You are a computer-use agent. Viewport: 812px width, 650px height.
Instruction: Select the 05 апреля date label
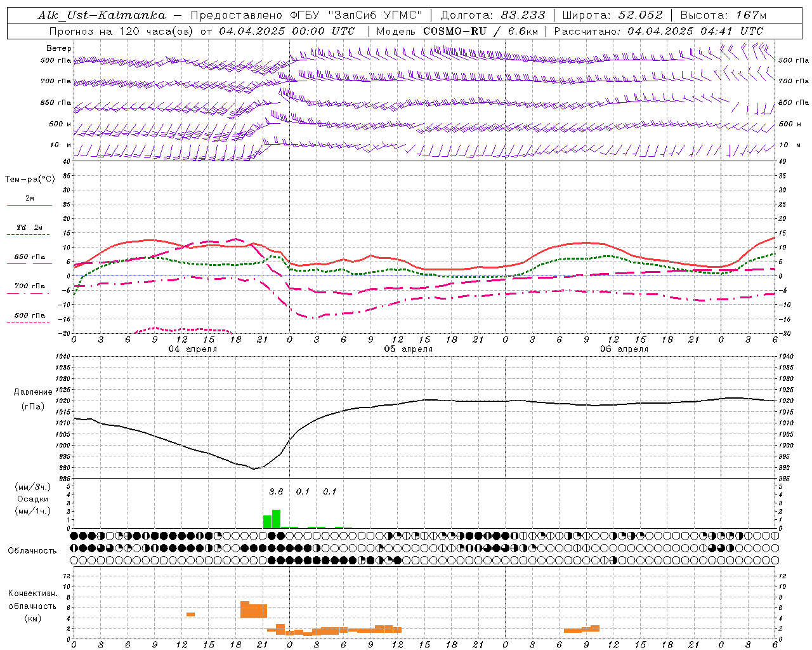pyautogui.click(x=408, y=349)
